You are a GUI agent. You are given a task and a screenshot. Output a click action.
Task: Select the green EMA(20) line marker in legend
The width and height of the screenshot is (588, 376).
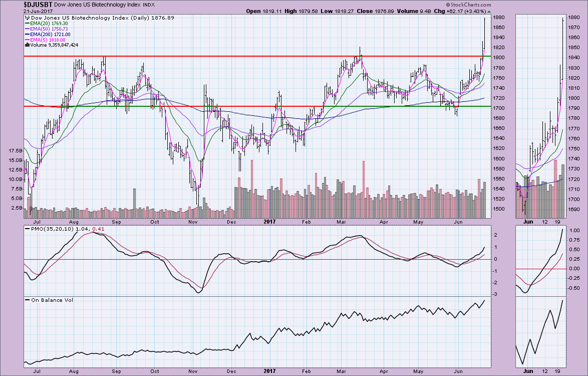tap(27, 23)
